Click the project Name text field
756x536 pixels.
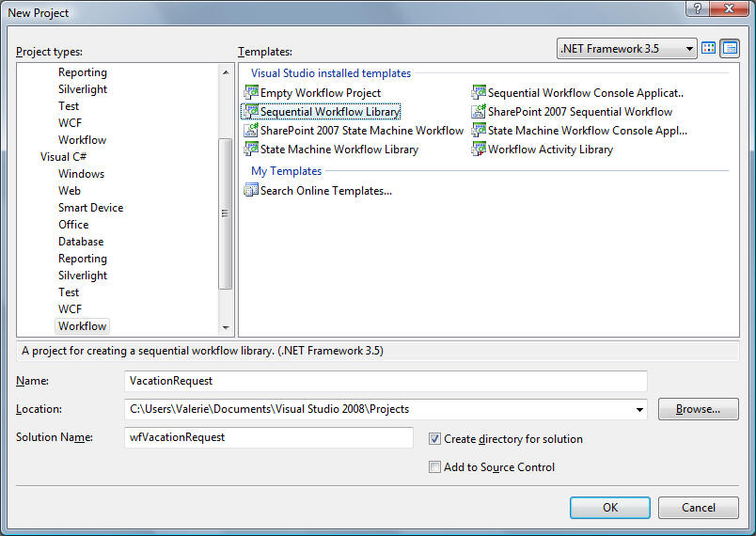[386, 381]
